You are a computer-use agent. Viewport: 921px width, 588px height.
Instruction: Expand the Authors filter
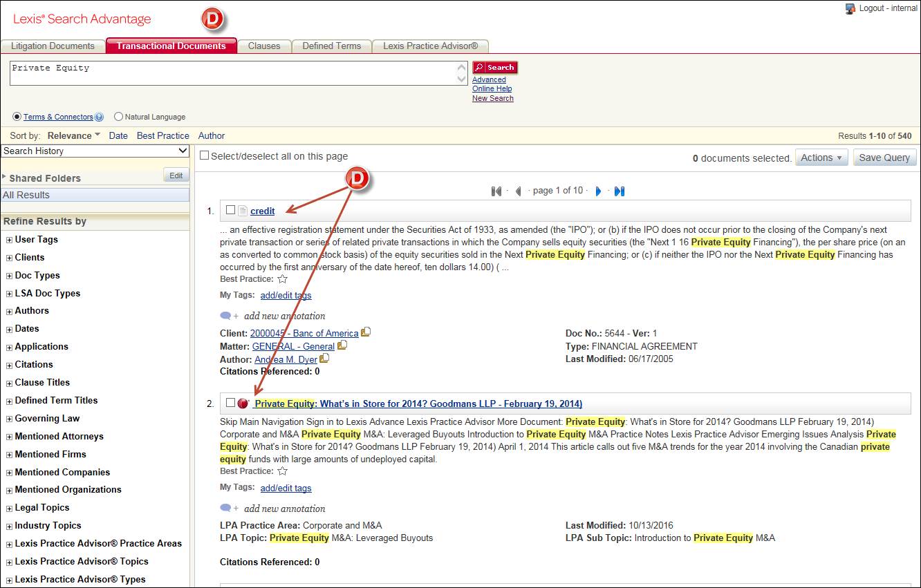point(9,311)
